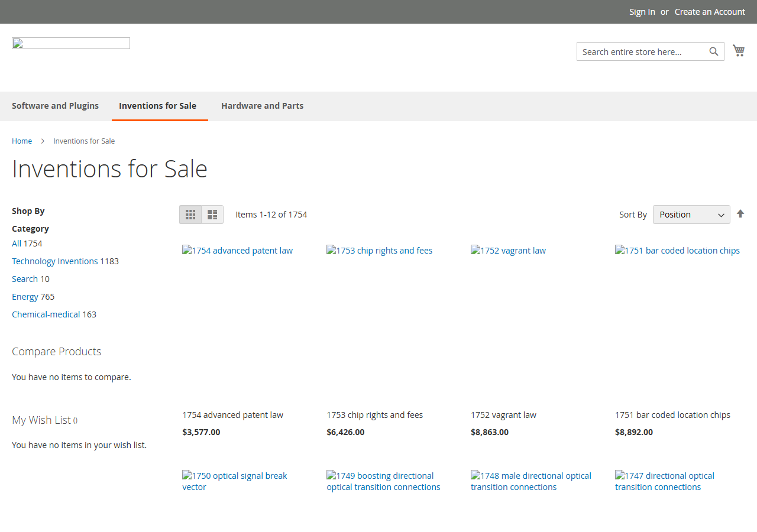Click 'You have no items to compare.'
The image size is (757, 532).
pyautogui.click(x=72, y=377)
